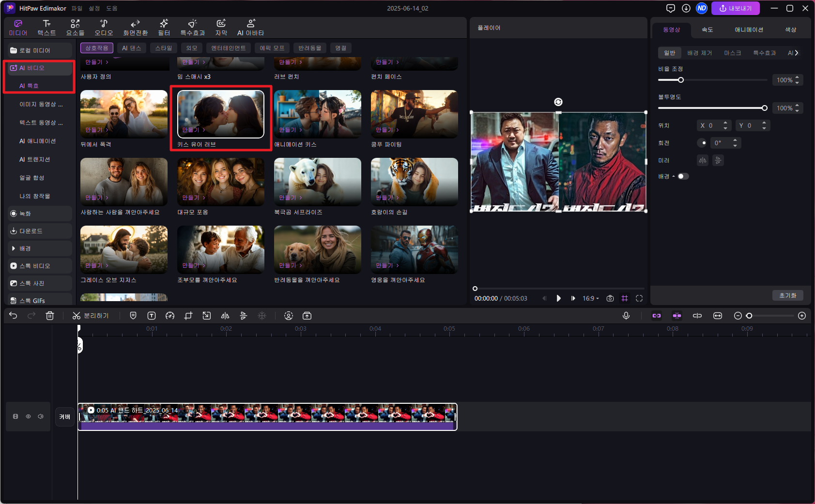815x504 pixels.
Task: Enter fullscreen preview mode
Action: [x=639, y=298]
